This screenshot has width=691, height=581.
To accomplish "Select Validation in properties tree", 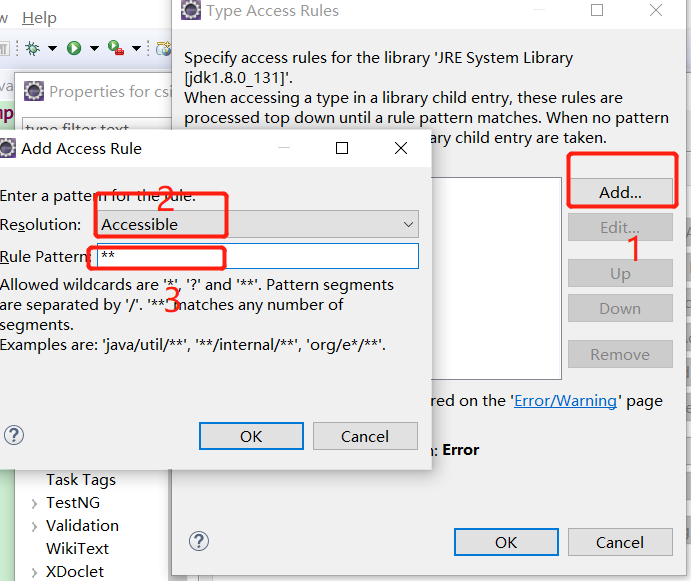I will 82,525.
